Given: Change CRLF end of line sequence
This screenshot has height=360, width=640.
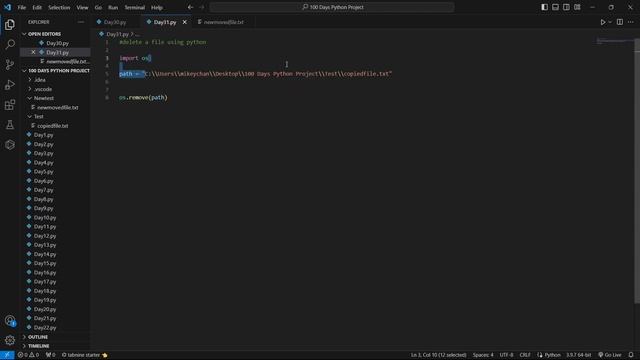Looking at the screenshot, I should click(525, 355).
